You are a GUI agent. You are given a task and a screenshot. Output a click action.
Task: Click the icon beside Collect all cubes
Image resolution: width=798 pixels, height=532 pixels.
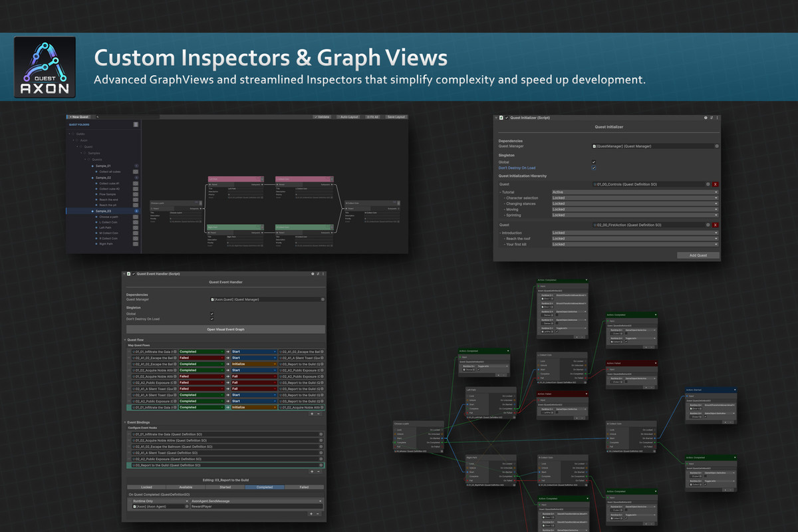point(136,172)
